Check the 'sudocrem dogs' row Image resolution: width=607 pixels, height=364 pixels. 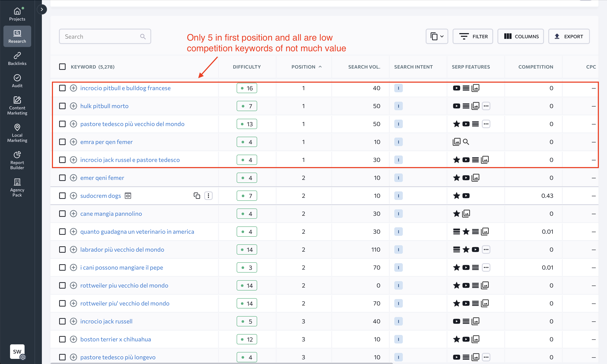click(62, 196)
